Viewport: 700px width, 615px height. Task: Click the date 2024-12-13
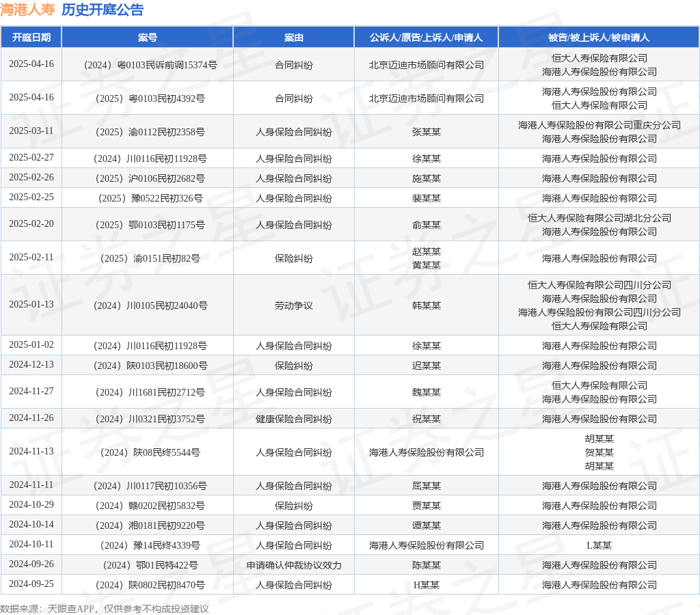(31, 365)
